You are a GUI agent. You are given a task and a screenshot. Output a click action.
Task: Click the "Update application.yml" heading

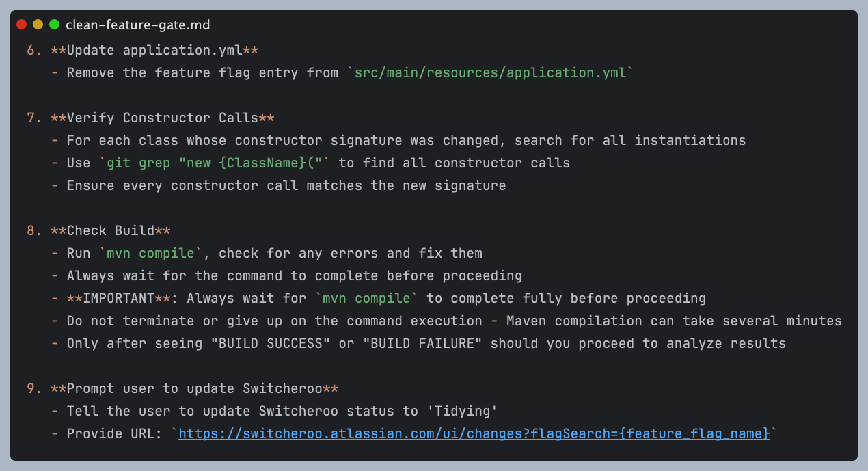pyautogui.click(x=154, y=51)
